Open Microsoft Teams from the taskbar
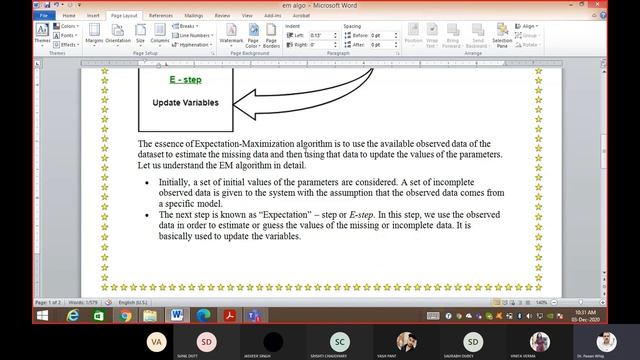 (x=255, y=316)
